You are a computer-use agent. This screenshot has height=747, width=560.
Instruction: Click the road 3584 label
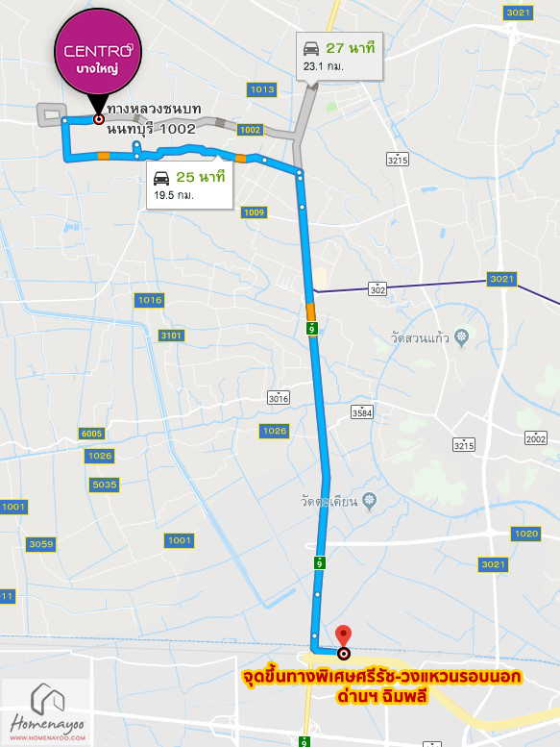click(362, 412)
